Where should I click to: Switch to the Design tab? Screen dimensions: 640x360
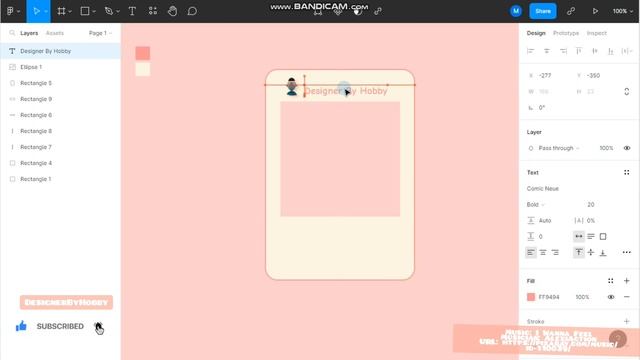coord(536,33)
